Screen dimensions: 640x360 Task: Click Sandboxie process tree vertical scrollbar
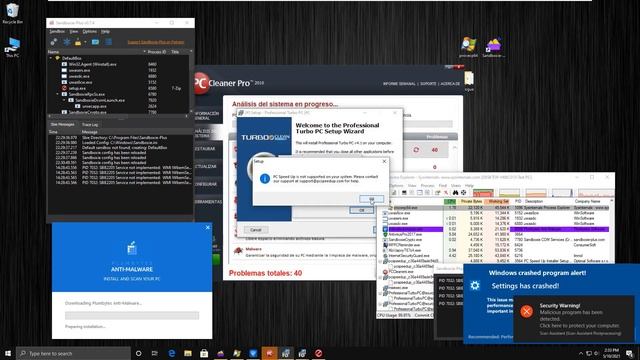[x=191, y=82]
